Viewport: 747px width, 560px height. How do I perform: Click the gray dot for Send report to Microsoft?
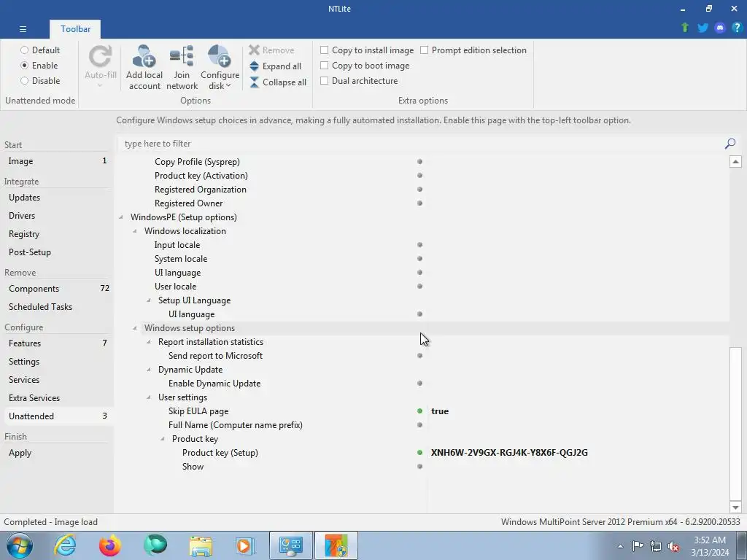(x=419, y=356)
